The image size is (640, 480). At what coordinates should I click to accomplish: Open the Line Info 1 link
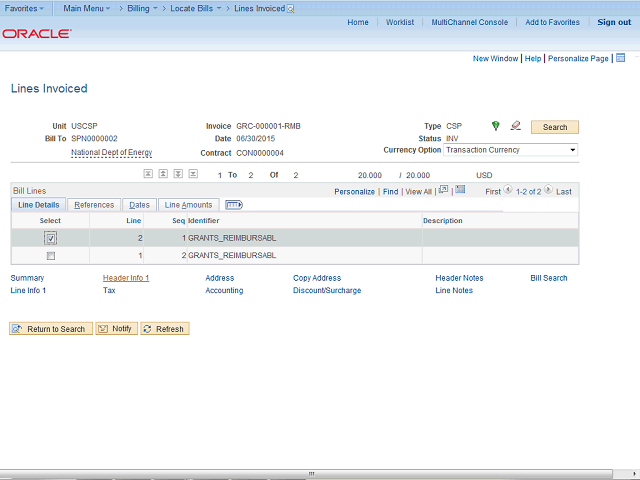28,290
